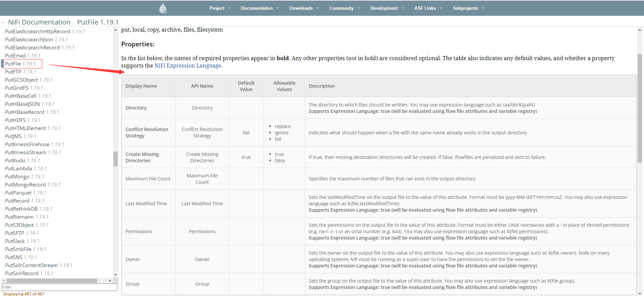Click the NiFi water drop logo
This screenshot has height=296, width=644.
[163, 8]
